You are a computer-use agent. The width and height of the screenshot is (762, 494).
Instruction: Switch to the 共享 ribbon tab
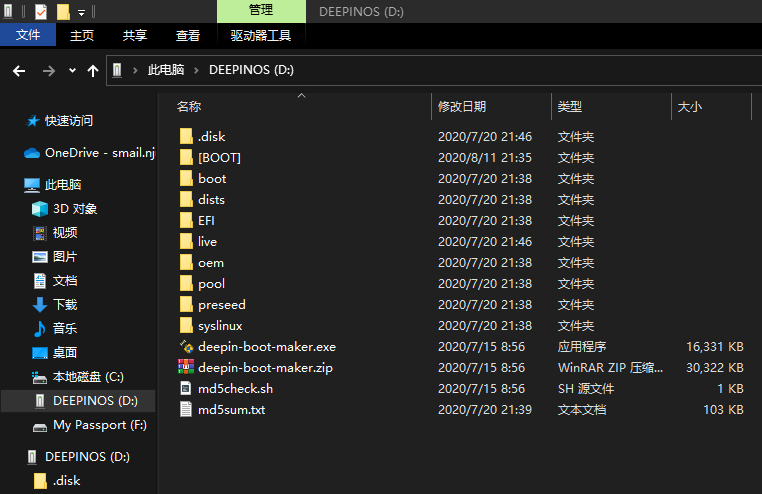[x=135, y=35]
